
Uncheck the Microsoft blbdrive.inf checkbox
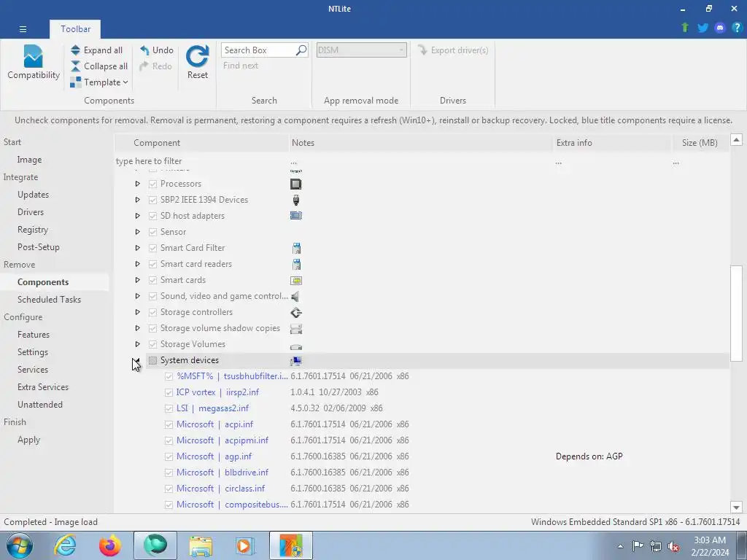click(x=169, y=472)
